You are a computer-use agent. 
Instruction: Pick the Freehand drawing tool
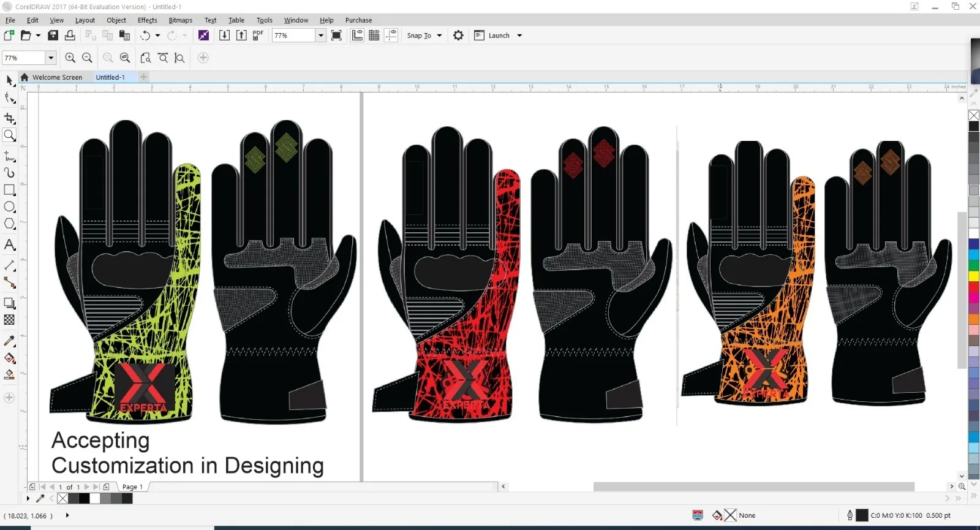[x=9, y=156]
